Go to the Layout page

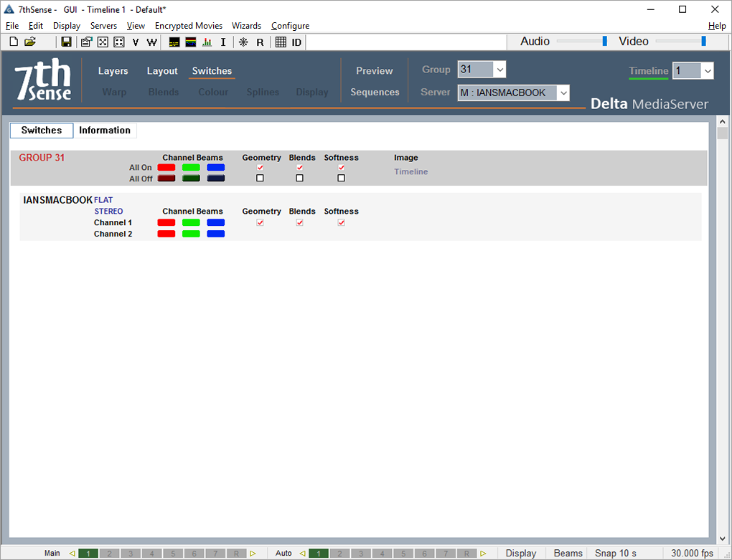pyautogui.click(x=162, y=71)
